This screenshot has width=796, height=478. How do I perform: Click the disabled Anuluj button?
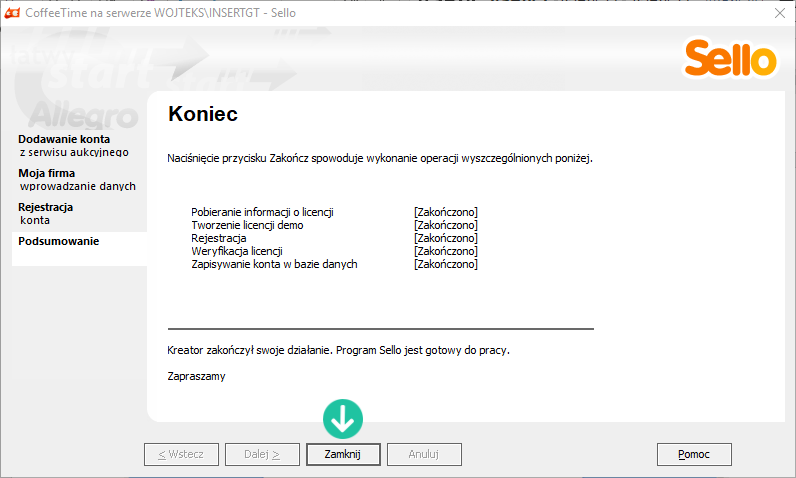[x=424, y=454]
